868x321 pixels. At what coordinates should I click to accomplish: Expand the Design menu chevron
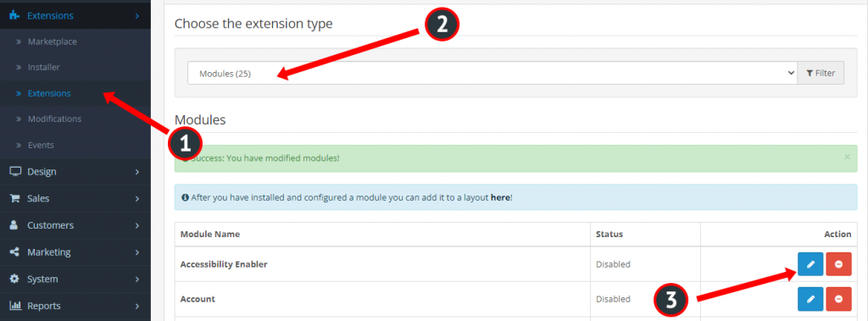(136, 172)
